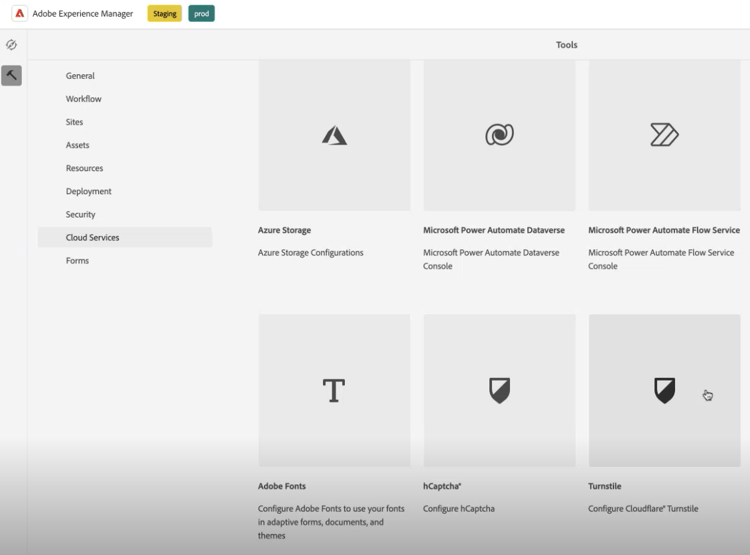Select the General category

[x=80, y=76]
